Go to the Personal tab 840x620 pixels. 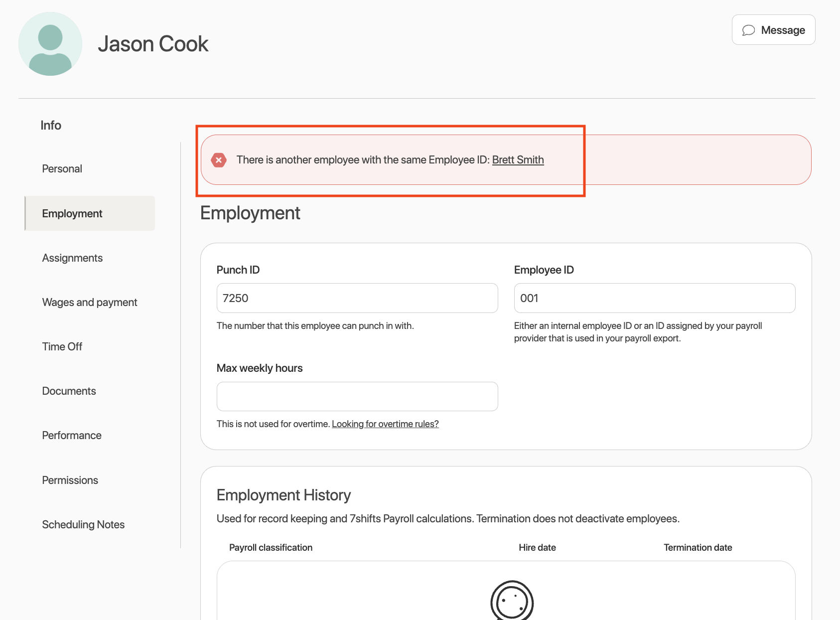(x=62, y=169)
